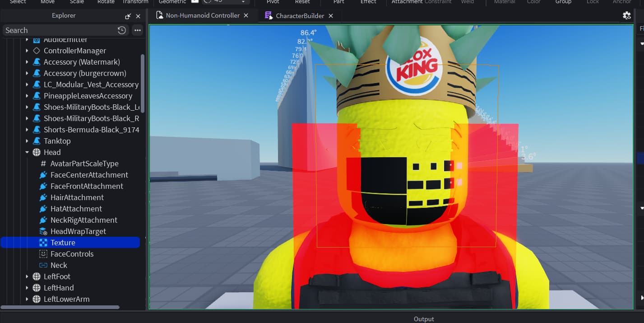Choose the Rotate tool
The width and height of the screenshot is (644, 323).
click(x=106, y=2)
